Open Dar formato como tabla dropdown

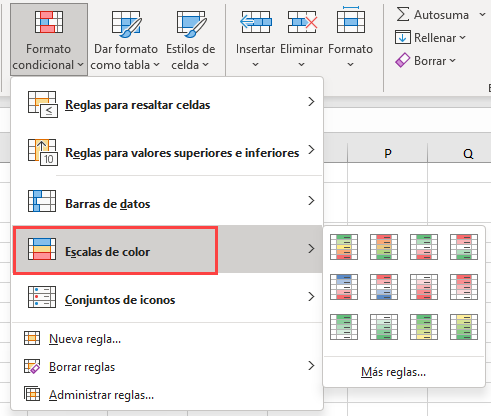[126, 39]
